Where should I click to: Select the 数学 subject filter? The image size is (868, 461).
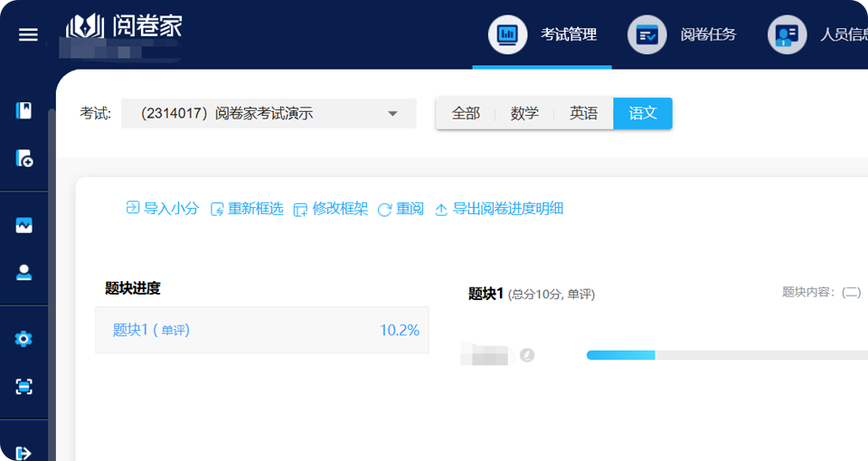pos(524,114)
